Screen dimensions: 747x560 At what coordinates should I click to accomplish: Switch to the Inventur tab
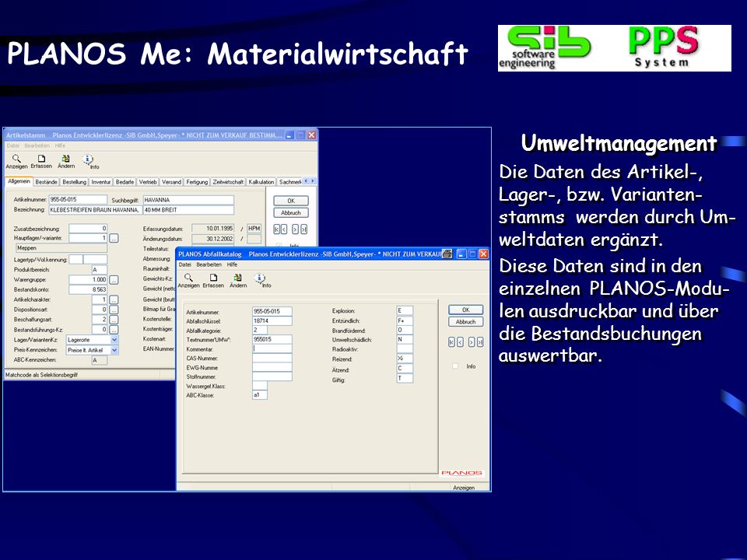101,182
